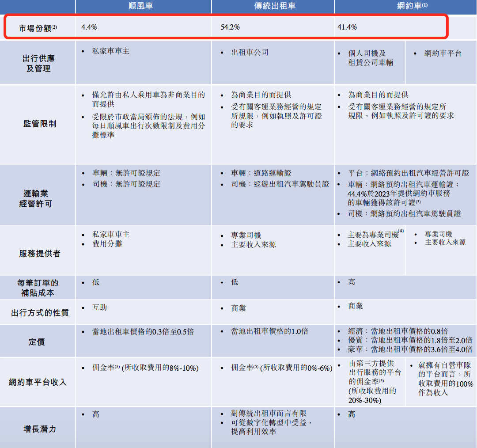Image resolution: width=477 pixels, height=448 pixels.
Task: Select the 出租車公司 bullet text
Action: [250, 53]
